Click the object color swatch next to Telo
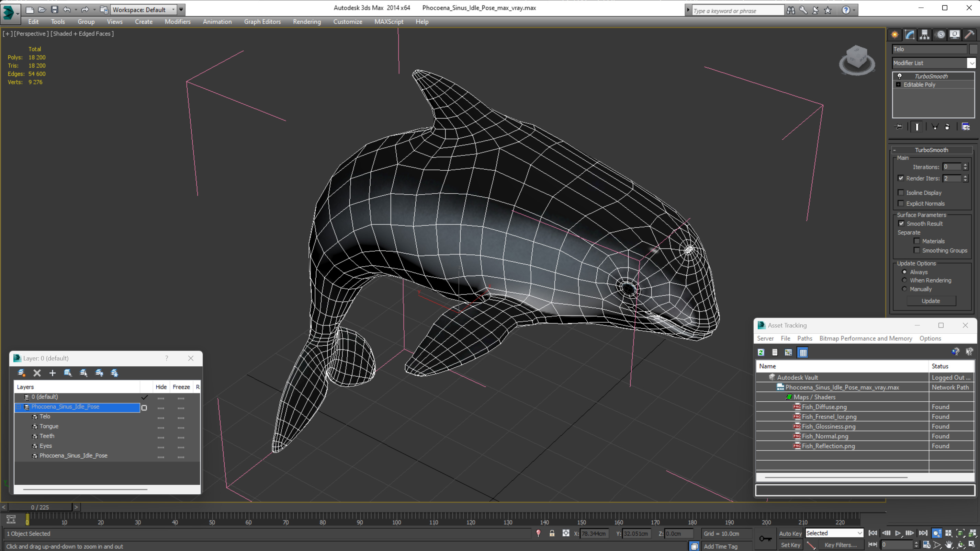The image size is (980, 551). [x=973, y=49]
